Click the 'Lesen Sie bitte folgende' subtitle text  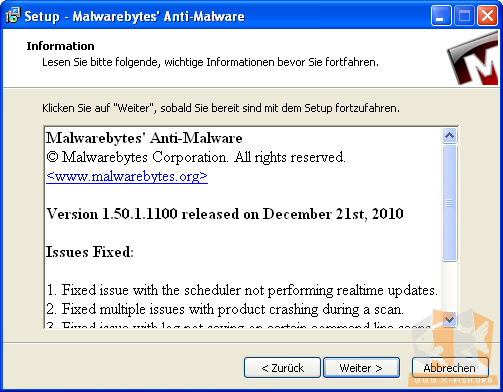tap(210, 62)
